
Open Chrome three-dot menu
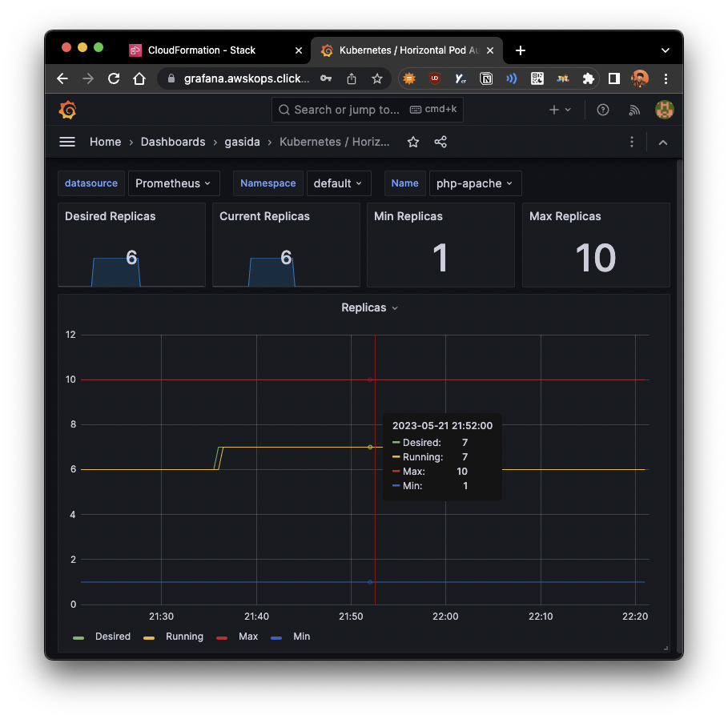coord(666,78)
